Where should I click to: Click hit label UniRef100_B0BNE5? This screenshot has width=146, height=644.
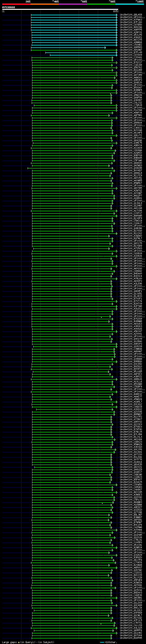[131, 90]
